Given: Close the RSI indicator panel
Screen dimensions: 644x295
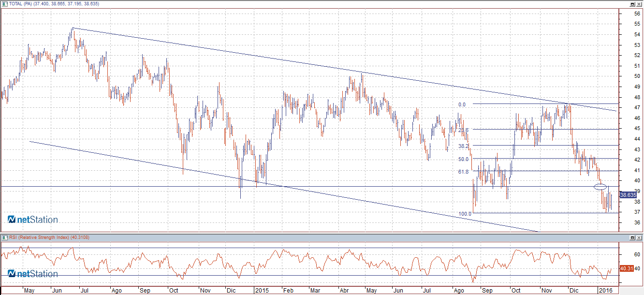Looking at the screenshot, I should (639, 238).
